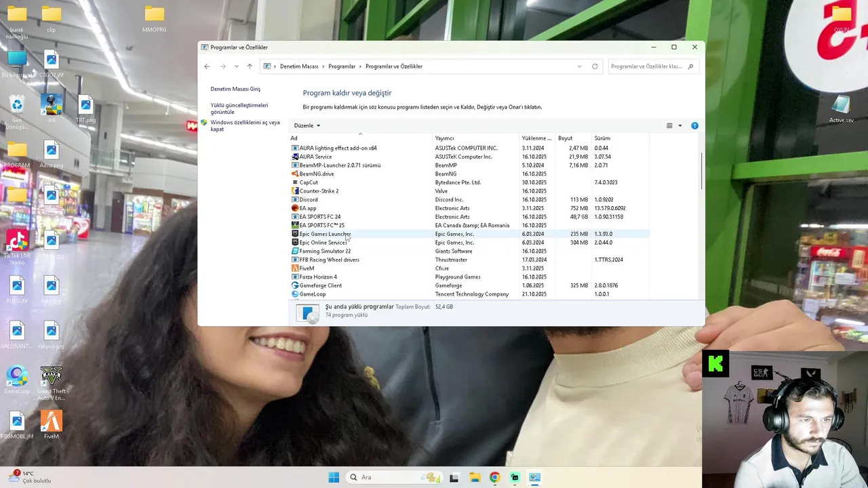The width and height of the screenshot is (868, 488).
Task: Click publisher Tencent Technology Company
Action: click(x=472, y=294)
